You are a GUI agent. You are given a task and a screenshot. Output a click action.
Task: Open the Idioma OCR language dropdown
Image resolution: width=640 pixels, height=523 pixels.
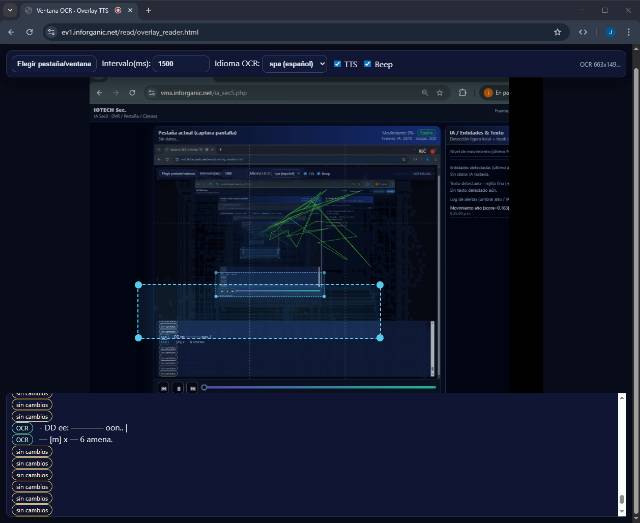[x=294, y=64]
